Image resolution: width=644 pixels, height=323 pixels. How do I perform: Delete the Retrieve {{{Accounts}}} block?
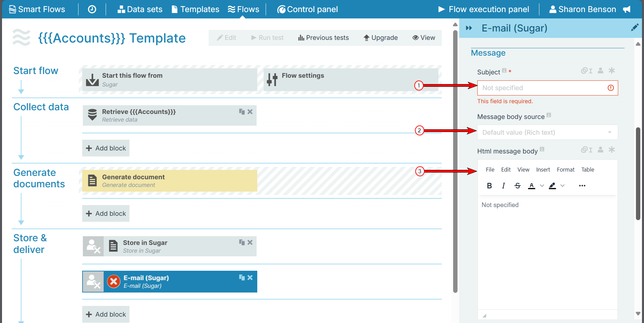pyautogui.click(x=250, y=112)
